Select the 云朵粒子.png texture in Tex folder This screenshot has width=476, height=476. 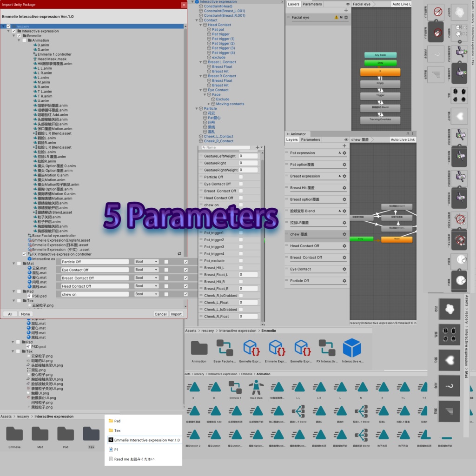pyautogui.click(x=42, y=306)
